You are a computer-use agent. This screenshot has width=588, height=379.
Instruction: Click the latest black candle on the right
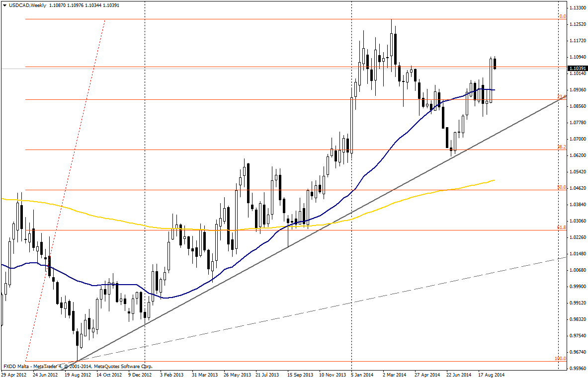495,63
